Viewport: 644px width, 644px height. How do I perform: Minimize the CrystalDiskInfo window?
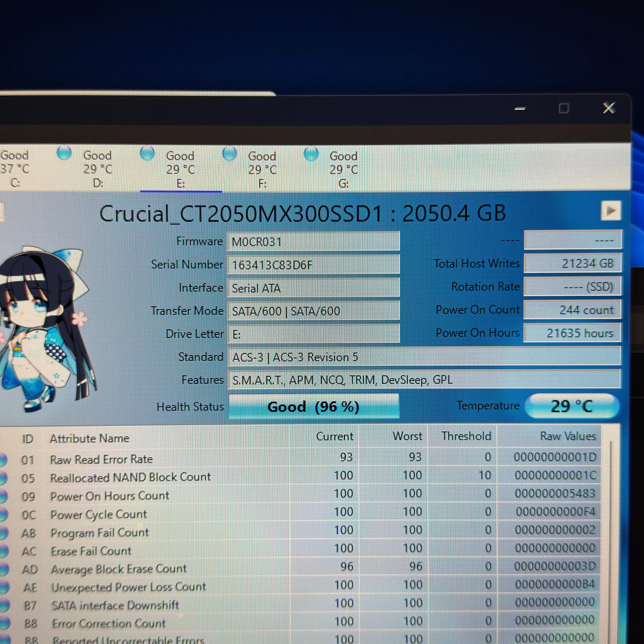(x=520, y=108)
